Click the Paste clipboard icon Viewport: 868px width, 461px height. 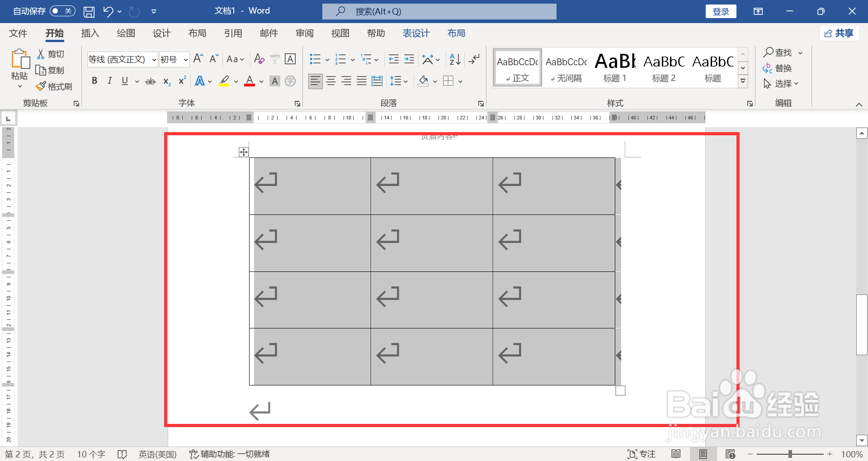(20, 59)
